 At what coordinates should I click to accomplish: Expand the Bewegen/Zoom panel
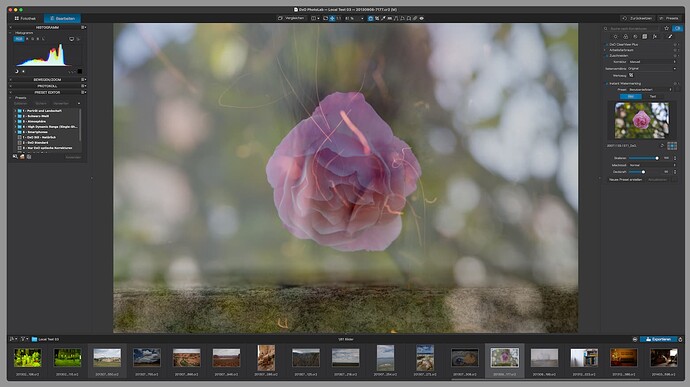(x=47, y=80)
